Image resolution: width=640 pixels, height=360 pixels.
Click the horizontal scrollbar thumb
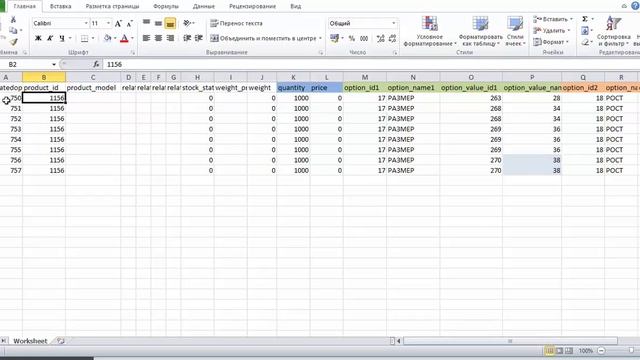(x=510, y=341)
